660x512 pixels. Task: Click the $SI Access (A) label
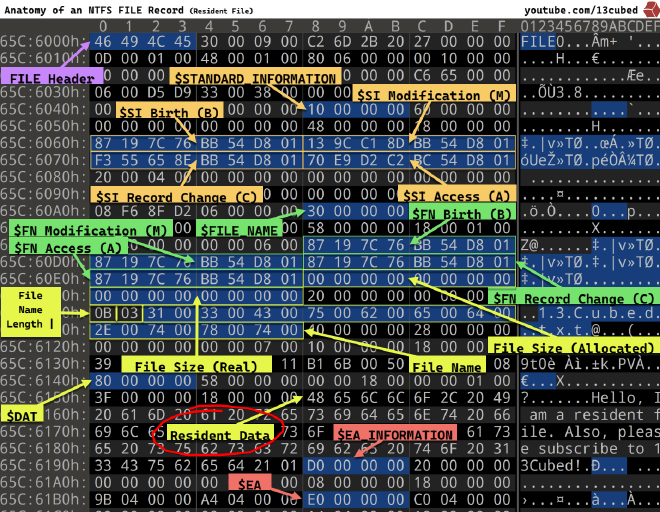[x=455, y=195]
